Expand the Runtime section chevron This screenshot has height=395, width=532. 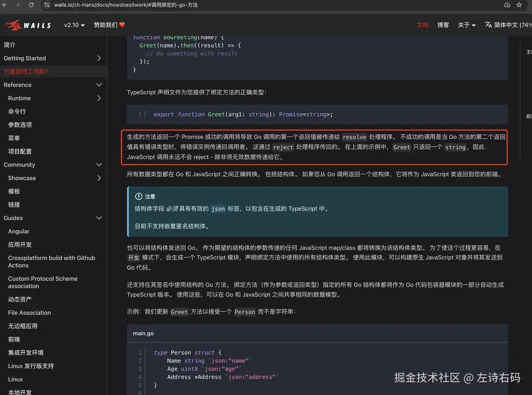click(99, 98)
